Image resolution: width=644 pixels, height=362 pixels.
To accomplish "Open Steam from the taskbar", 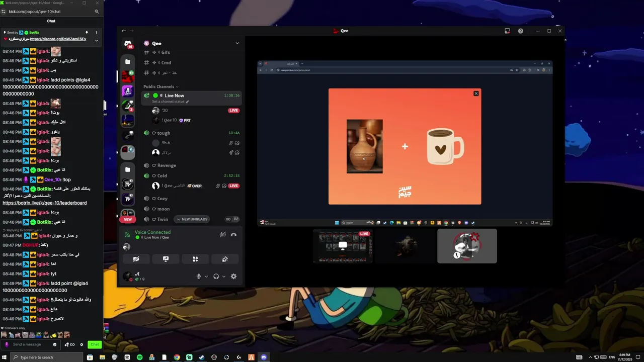I will click(x=202, y=357).
